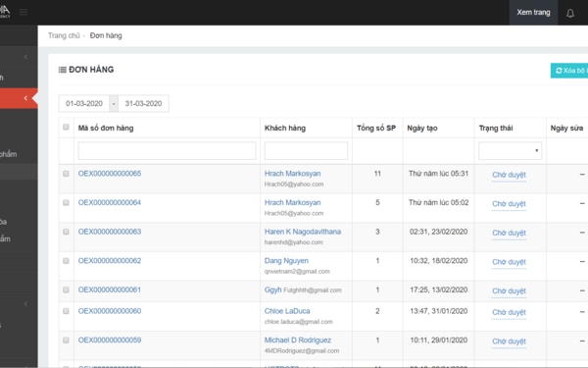The image size is (588, 368).
Task: Open order OEX000000000064
Action: [x=110, y=203]
